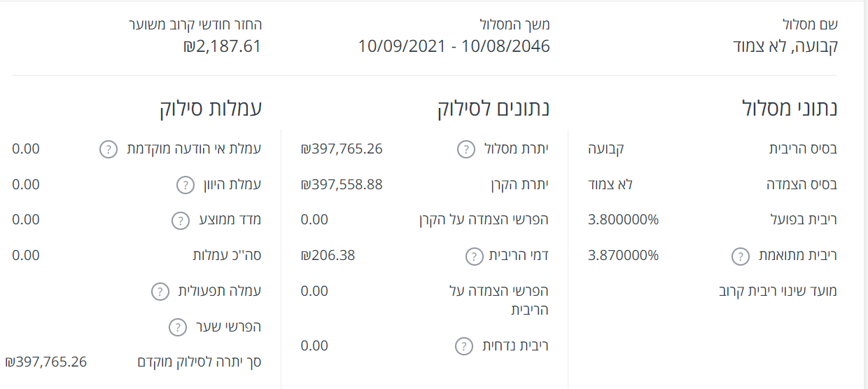This screenshot has height=389, width=868.
Task: Select the track duration date range 10/09/2021 - 10/08/2046
Action: coord(454,47)
